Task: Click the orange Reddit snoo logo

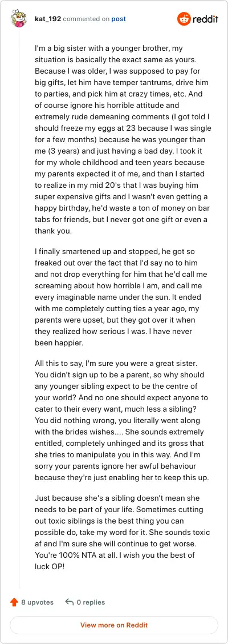Action: tap(184, 19)
